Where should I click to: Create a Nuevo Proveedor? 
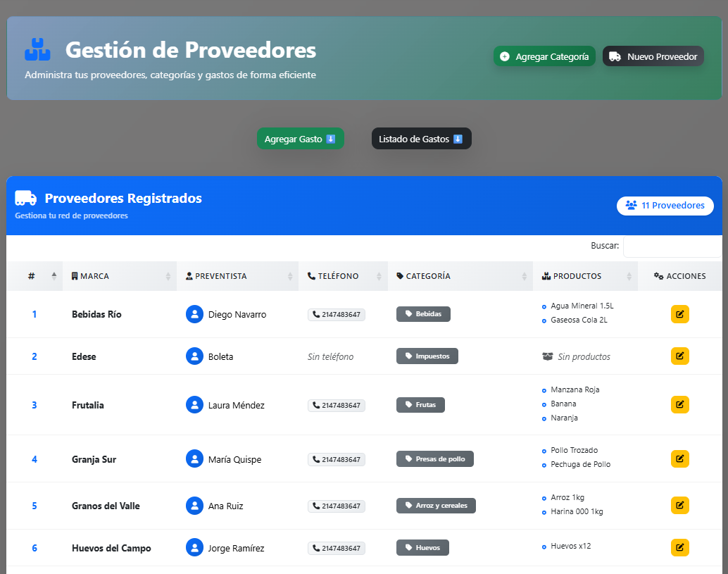653,56
